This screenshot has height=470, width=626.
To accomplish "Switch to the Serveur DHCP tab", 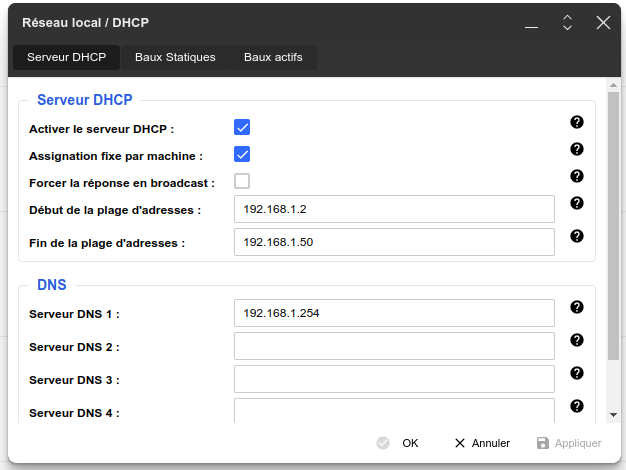I will click(67, 58).
